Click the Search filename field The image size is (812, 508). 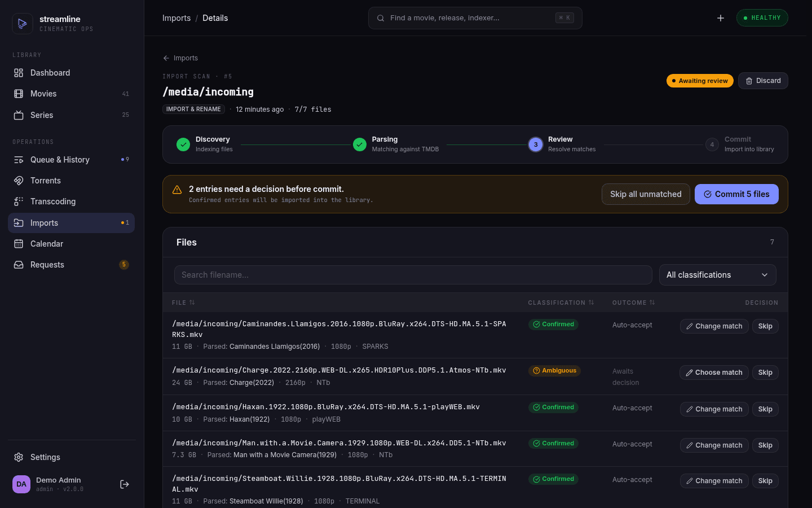pos(413,275)
